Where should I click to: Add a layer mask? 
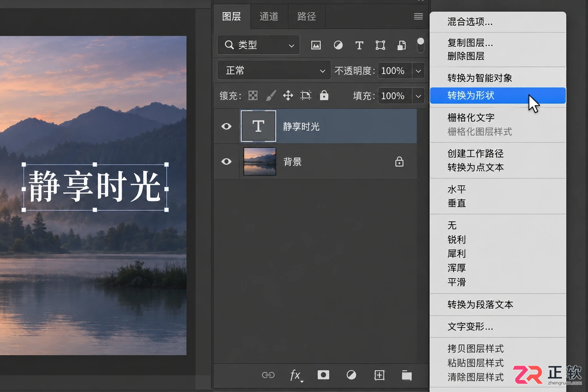323,375
